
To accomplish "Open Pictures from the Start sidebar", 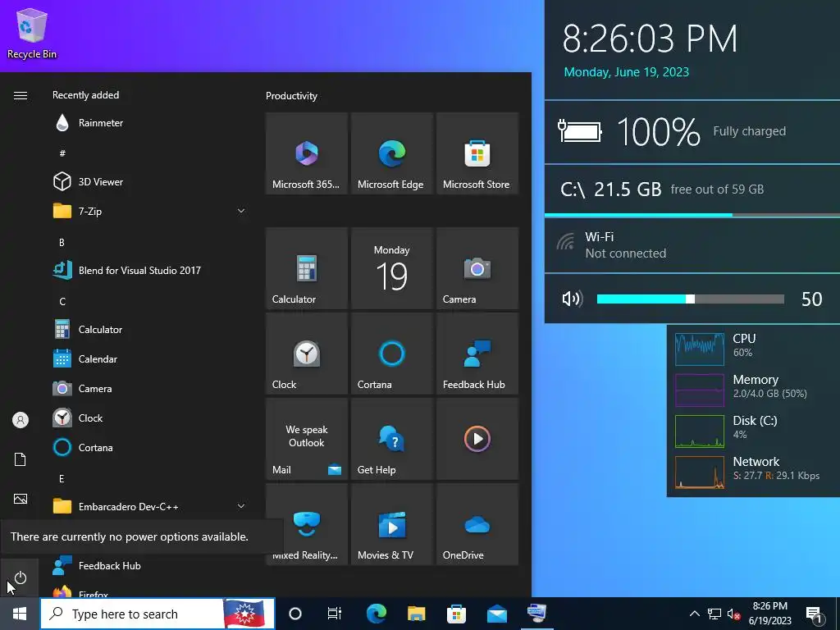I will coord(21,499).
